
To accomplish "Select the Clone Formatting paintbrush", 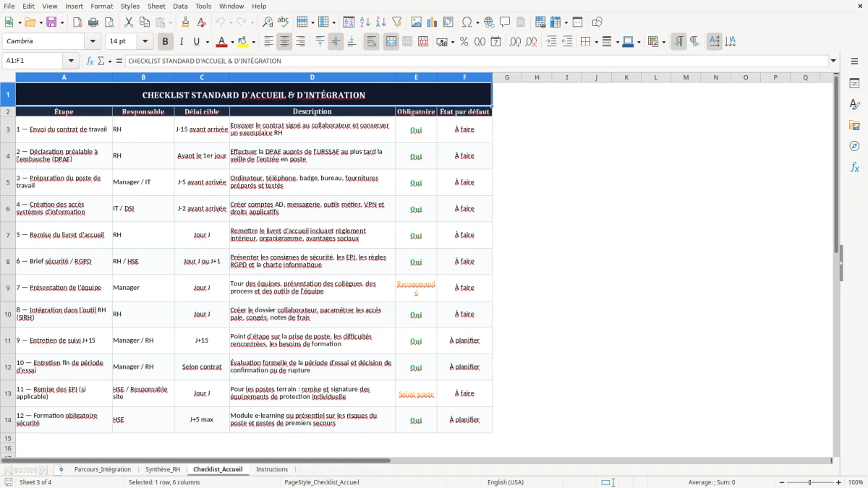I will coord(186,22).
